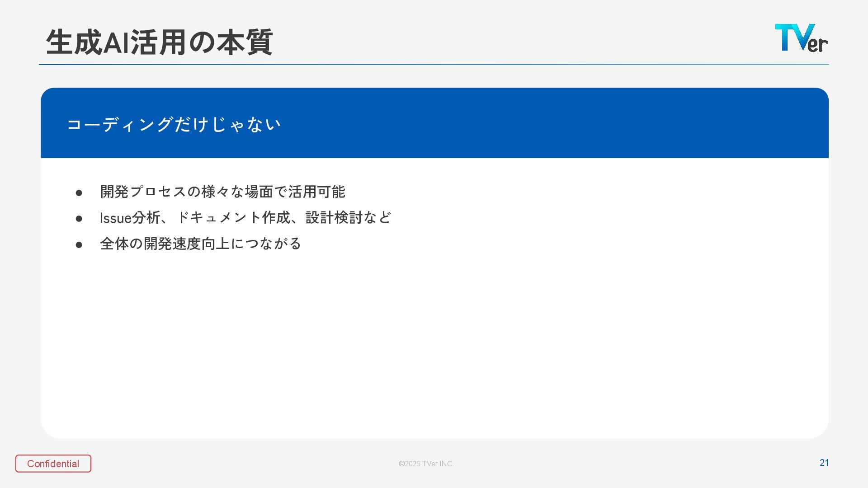Click the bullet starting with Issue分析

(245, 218)
